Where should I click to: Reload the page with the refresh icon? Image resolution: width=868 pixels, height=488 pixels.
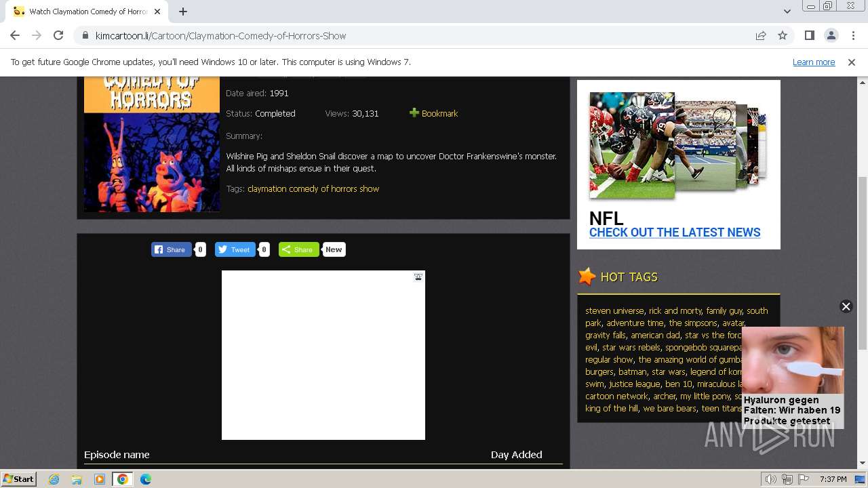(x=58, y=35)
